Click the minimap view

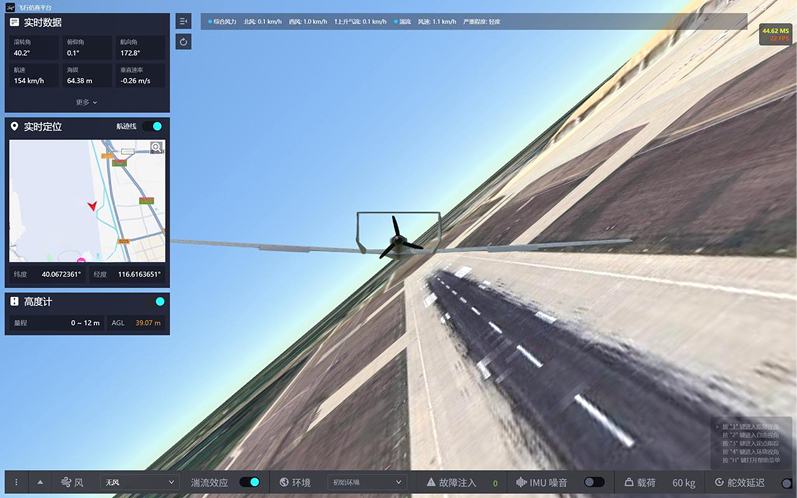tap(87, 201)
